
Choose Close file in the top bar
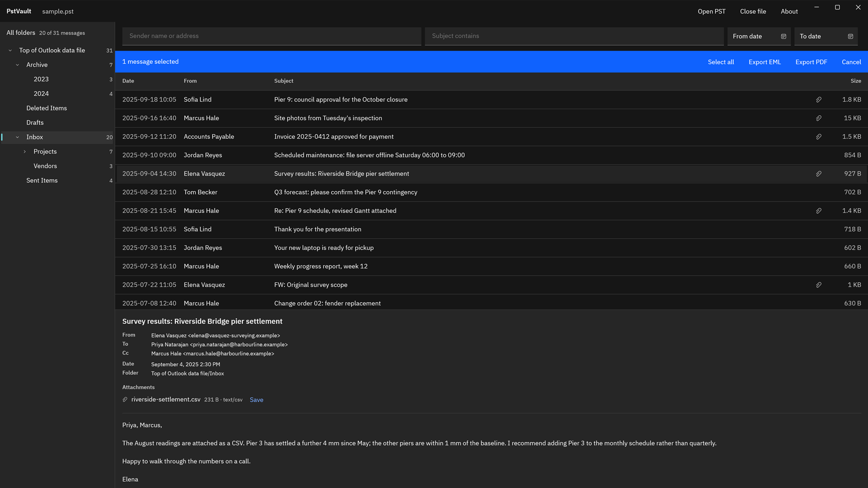[x=753, y=11]
